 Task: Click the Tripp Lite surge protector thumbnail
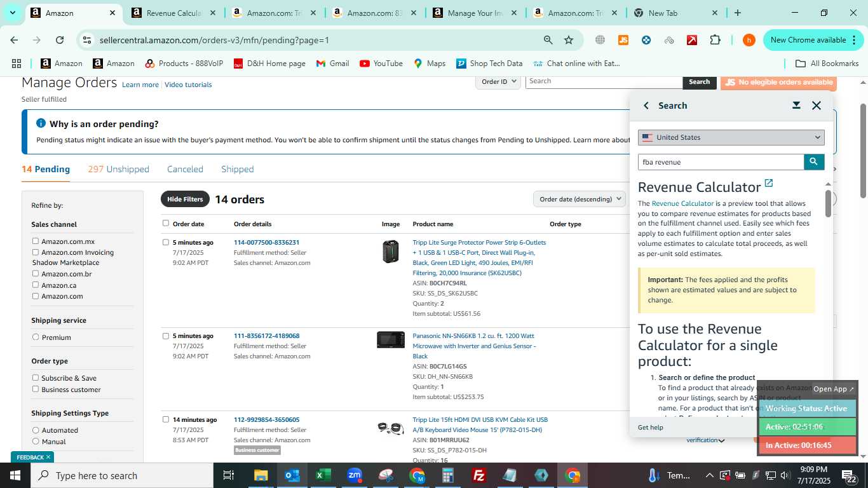point(390,251)
